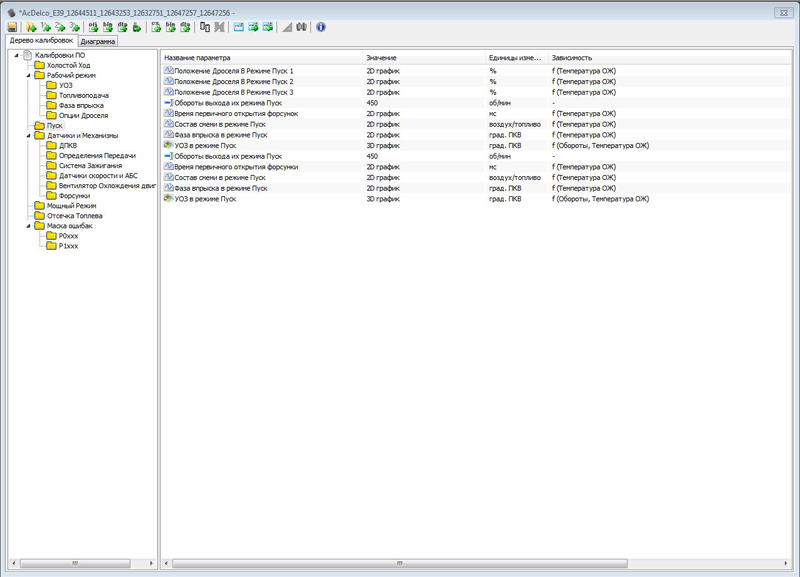Click the open folder icon beside save
The height and width of the screenshot is (577, 800).
pos(30,27)
